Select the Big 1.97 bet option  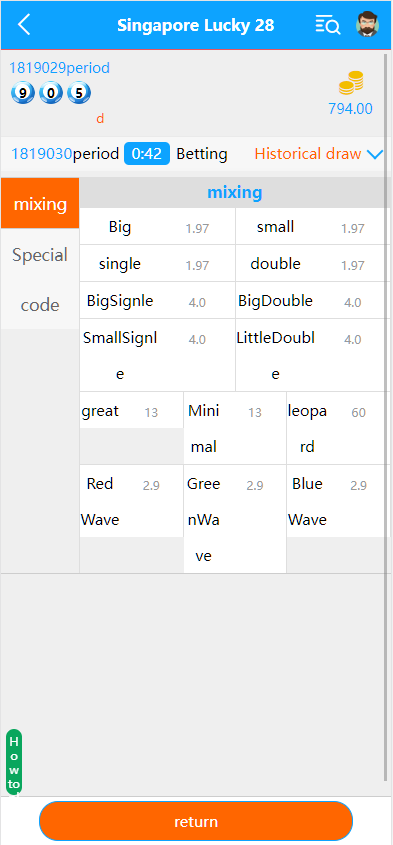[157, 227]
